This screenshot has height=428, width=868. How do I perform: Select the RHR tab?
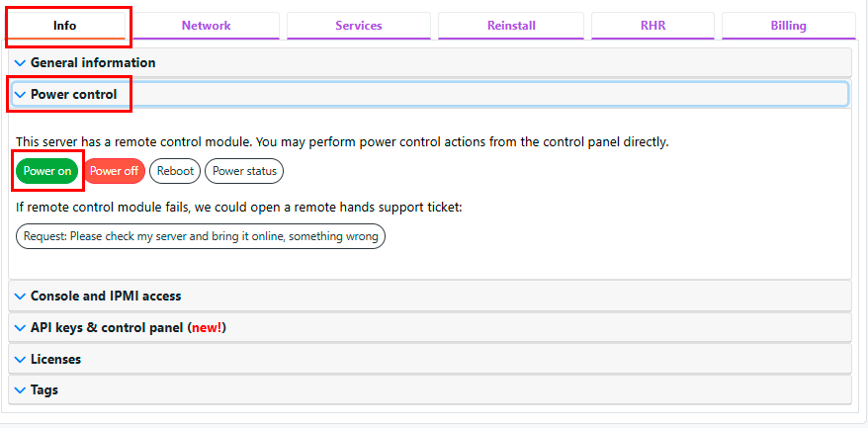[x=652, y=26]
